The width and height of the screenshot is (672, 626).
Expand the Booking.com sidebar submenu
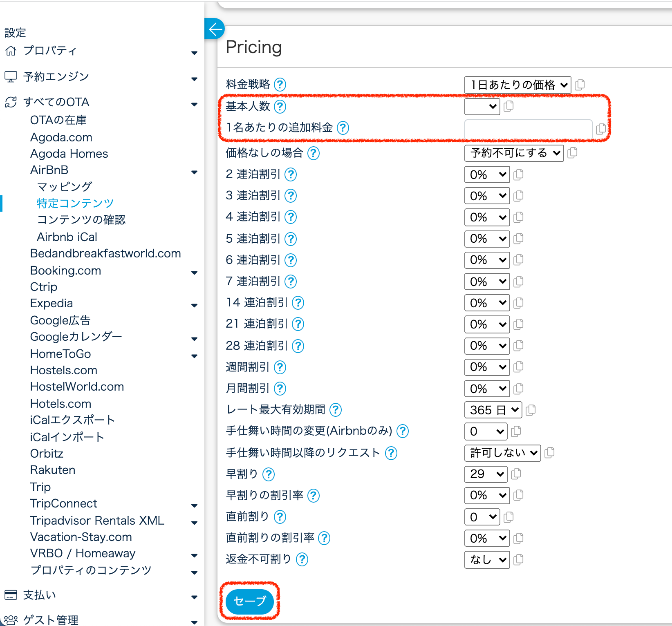(194, 273)
